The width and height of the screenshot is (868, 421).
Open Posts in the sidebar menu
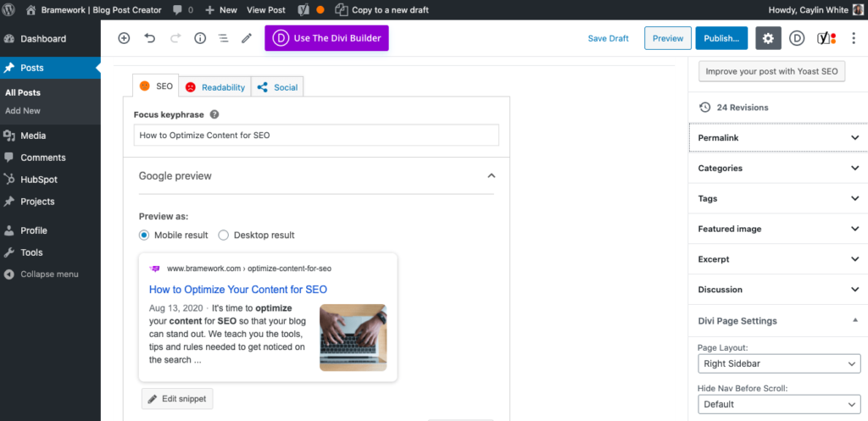coord(50,68)
